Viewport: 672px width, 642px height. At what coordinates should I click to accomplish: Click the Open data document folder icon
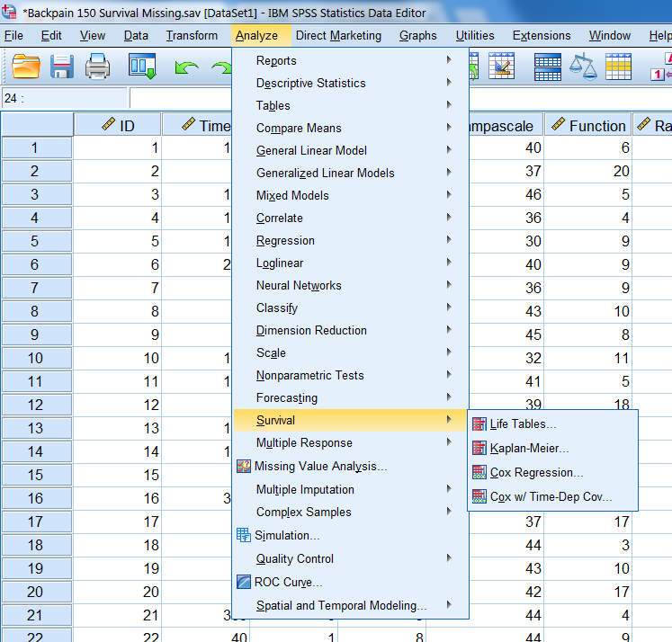point(27,67)
